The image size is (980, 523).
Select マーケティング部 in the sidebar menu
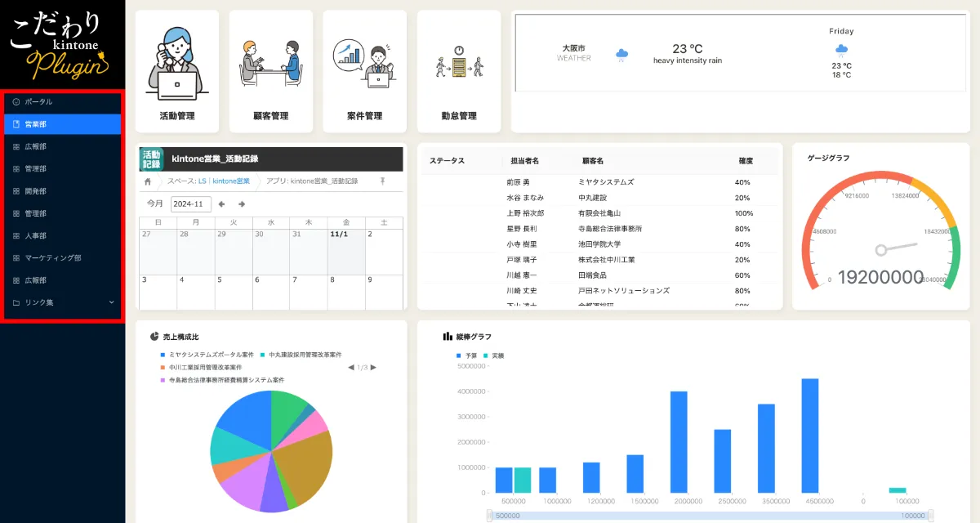point(63,258)
